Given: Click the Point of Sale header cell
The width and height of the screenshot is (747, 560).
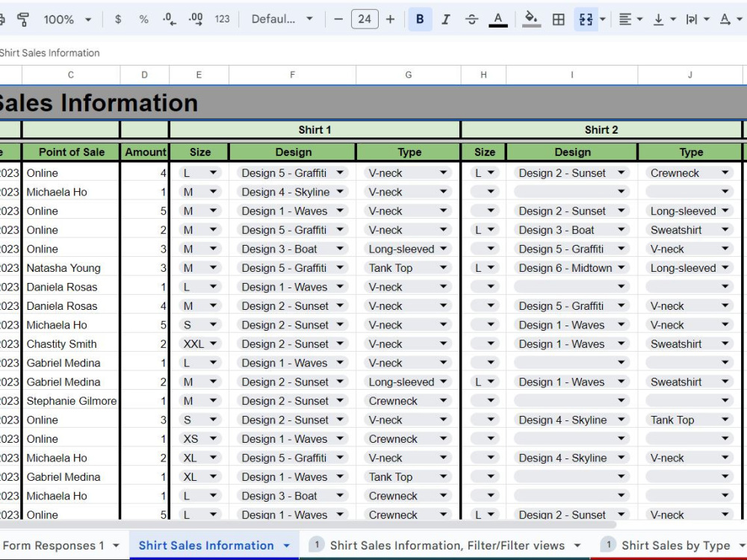Looking at the screenshot, I should (71, 152).
